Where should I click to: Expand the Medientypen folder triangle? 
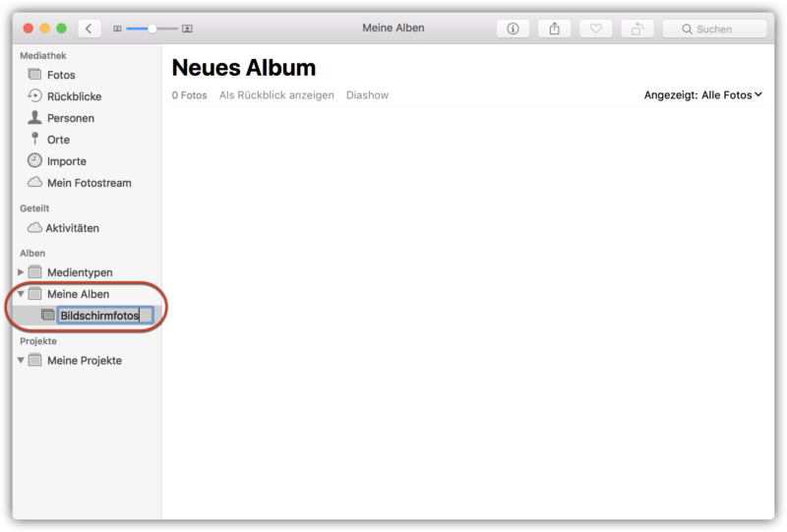pyautogui.click(x=21, y=272)
